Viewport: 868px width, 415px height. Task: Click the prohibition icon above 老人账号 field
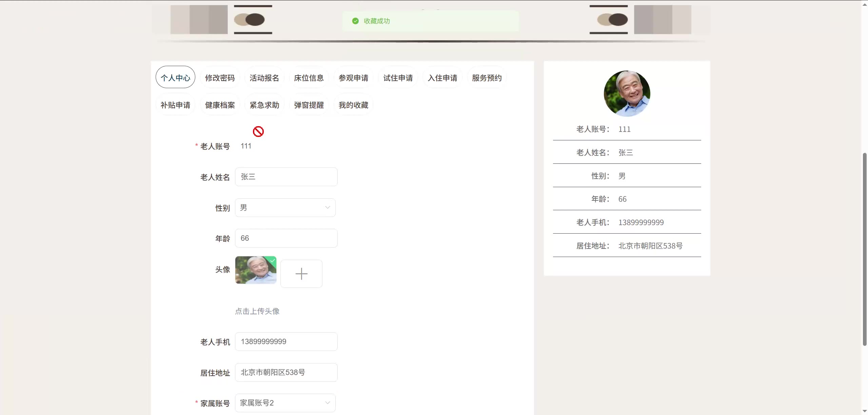[x=258, y=131]
